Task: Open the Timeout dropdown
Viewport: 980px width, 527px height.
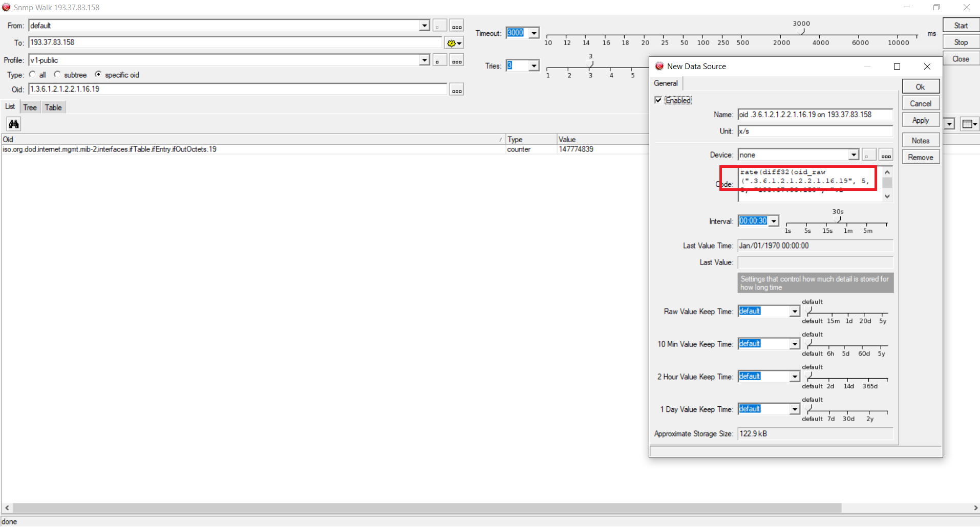Action: pos(534,33)
